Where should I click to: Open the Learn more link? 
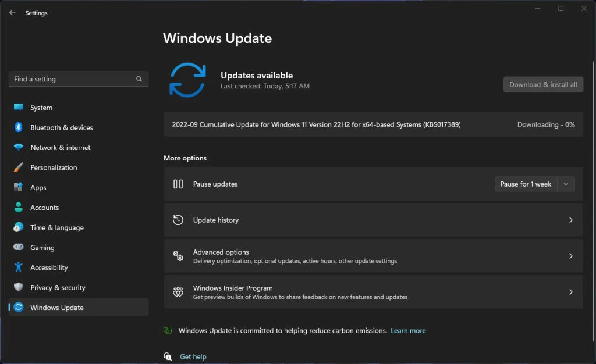tap(408, 331)
